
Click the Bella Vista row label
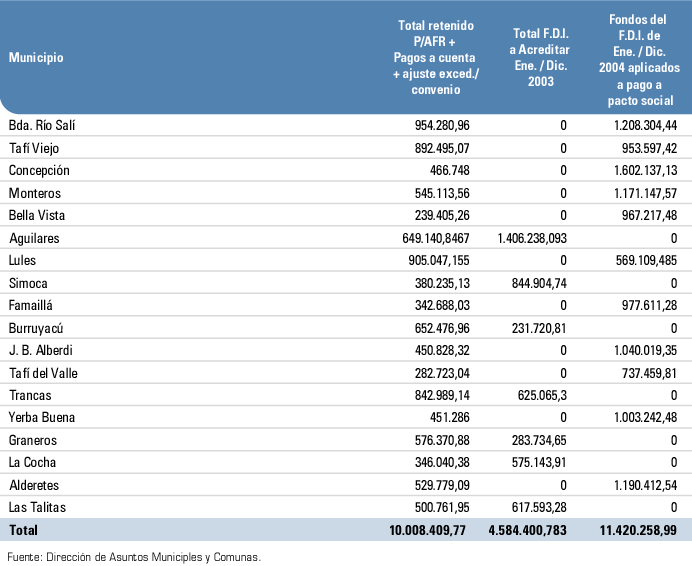(36, 216)
